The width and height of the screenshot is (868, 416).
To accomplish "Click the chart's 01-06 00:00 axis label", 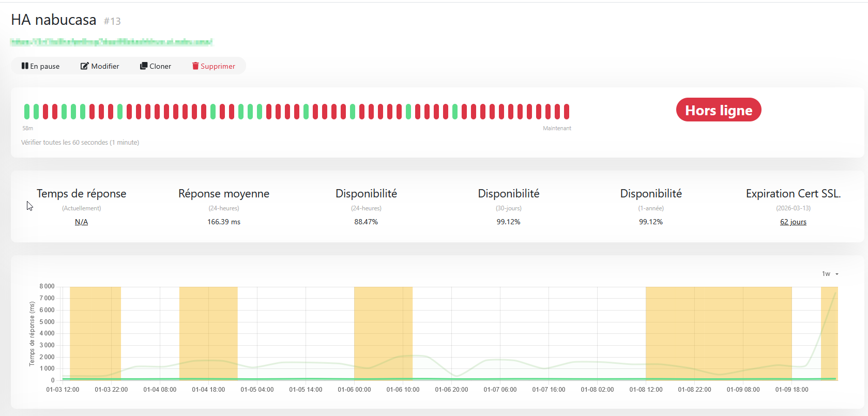I will 354,390.
